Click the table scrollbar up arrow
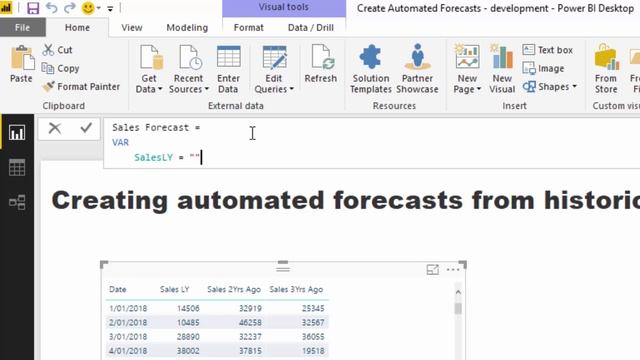This screenshot has width=640, height=360. [458, 292]
